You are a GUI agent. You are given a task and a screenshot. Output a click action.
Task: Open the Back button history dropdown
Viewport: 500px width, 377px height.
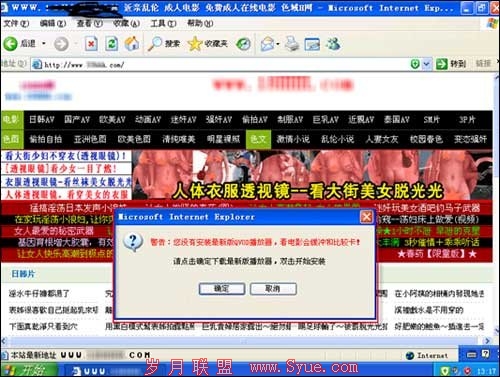(x=44, y=44)
